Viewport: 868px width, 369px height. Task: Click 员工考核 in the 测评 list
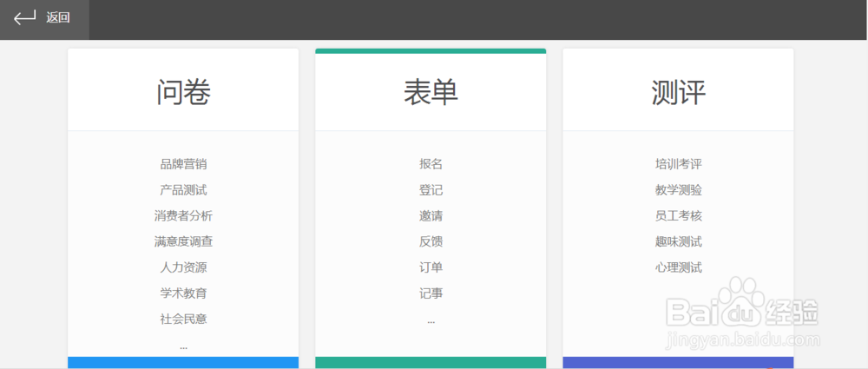click(678, 215)
